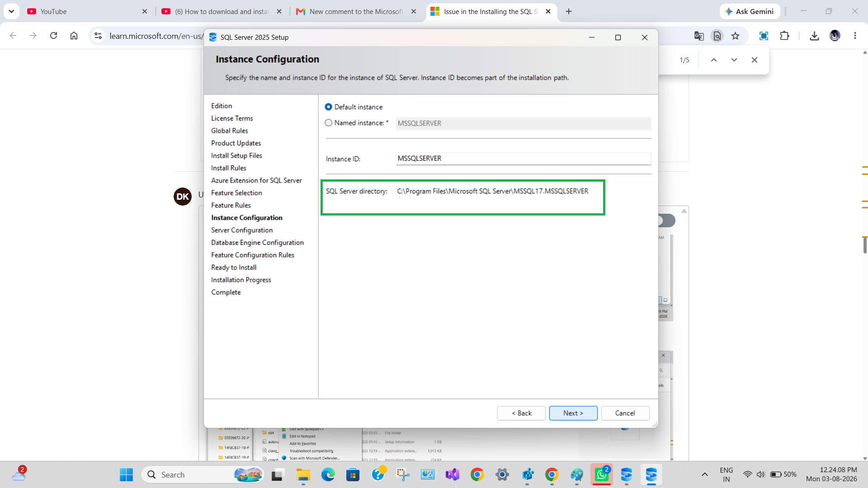This screenshot has width=868, height=488.
Task: Open the tab search dropdown
Action: [x=11, y=11]
